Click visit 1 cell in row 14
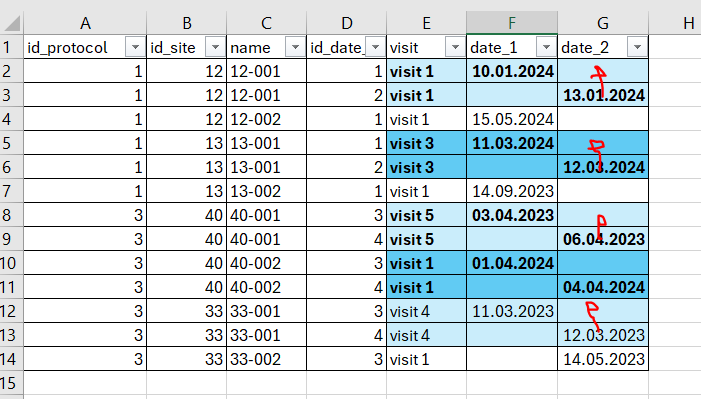 click(427, 359)
